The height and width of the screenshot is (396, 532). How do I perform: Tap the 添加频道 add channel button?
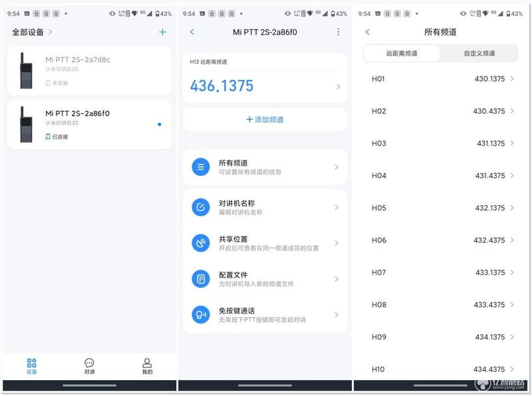[x=265, y=120]
